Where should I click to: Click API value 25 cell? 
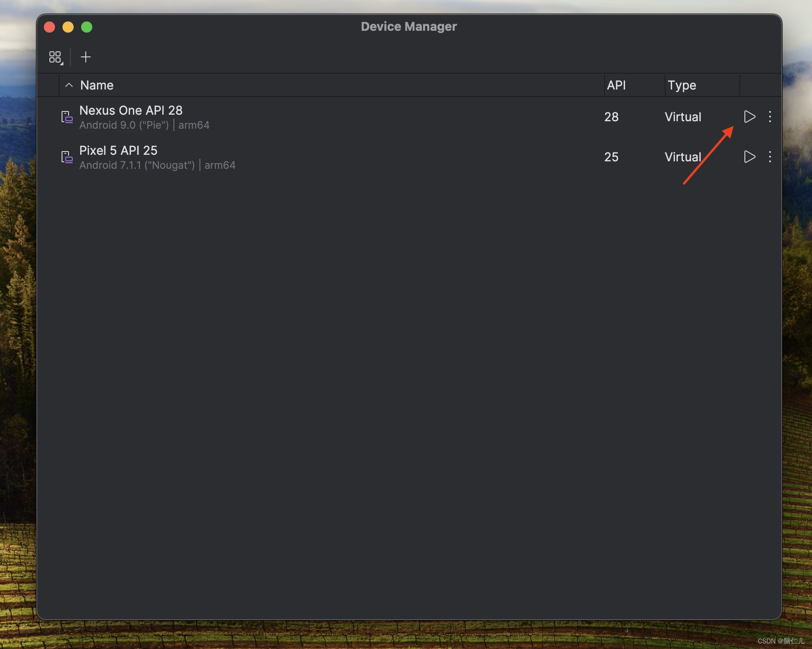click(x=612, y=157)
